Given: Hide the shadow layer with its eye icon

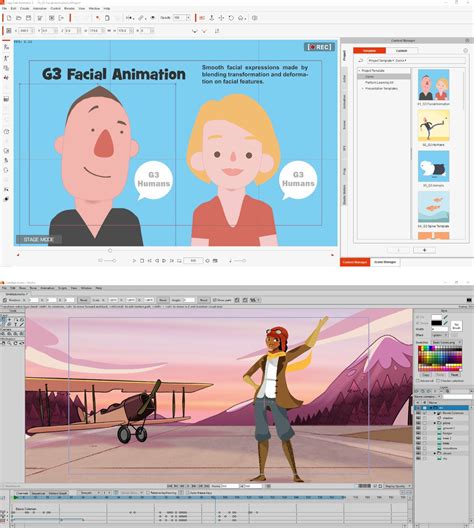Looking at the screenshot, I should tap(418, 418).
